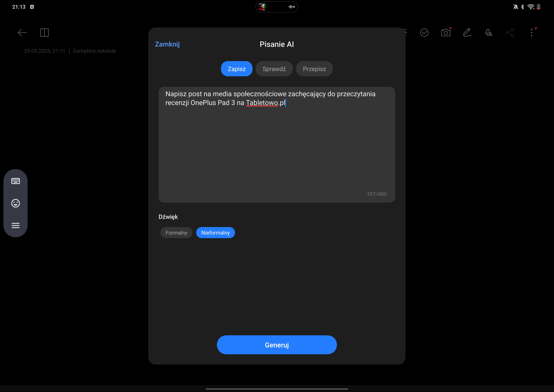Select the Nieformalny tone option
554x392 pixels.
216,233
